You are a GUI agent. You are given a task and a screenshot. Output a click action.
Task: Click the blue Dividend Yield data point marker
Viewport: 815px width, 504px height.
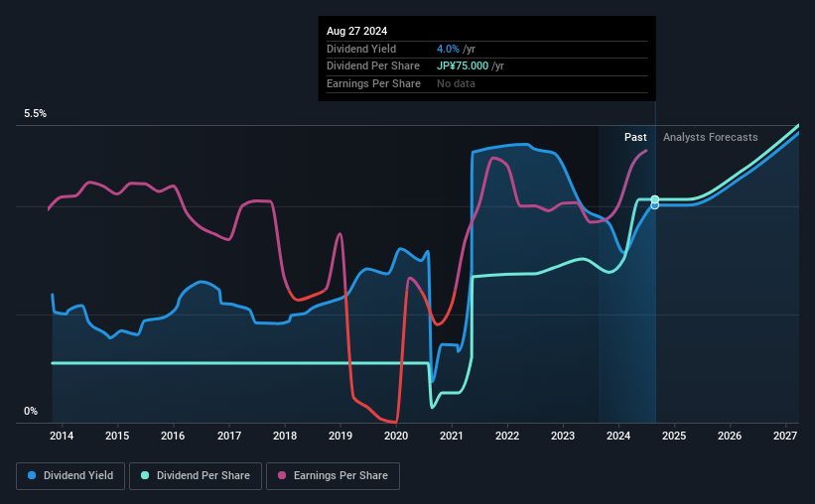point(655,205)
